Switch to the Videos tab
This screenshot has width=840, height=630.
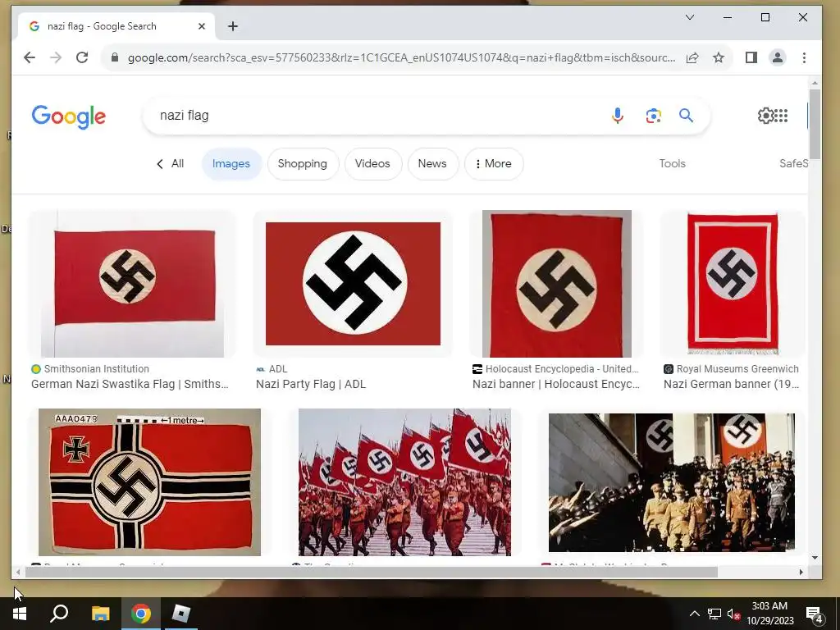click(372, 163)
